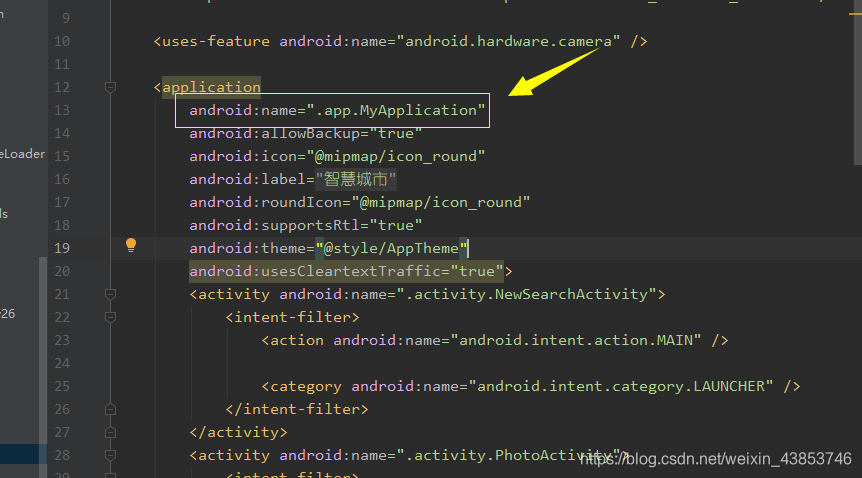Click the "@style/AppTheme" theme value
Image resolution: width=862 pixels, height=478 pixels.
[x=391, y=248]
